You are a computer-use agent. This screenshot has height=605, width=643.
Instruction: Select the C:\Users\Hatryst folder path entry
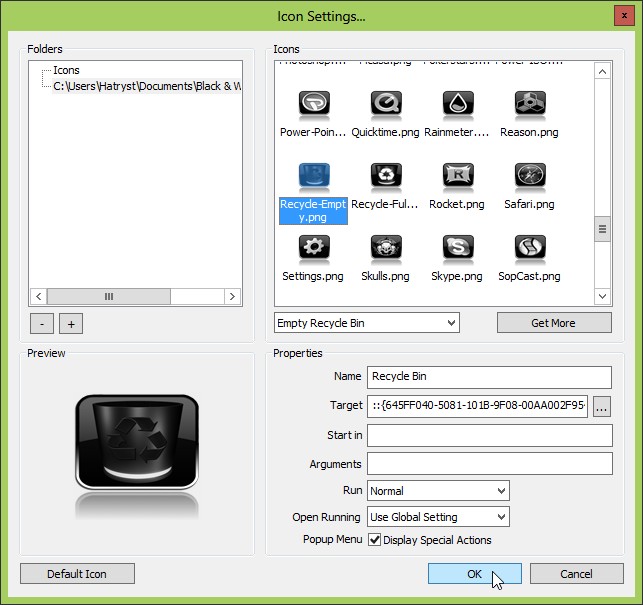click(146, 86)
